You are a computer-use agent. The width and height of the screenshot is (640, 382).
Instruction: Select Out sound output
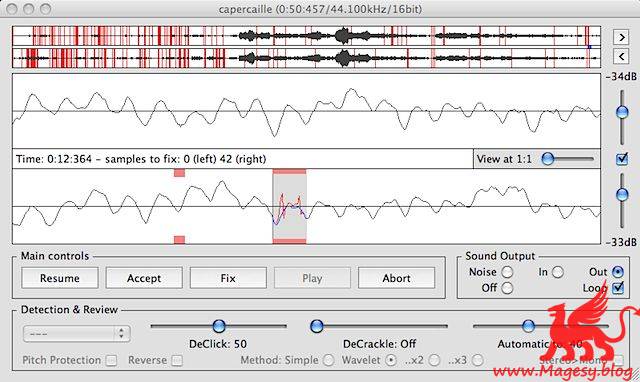click(x=618, y=272)
